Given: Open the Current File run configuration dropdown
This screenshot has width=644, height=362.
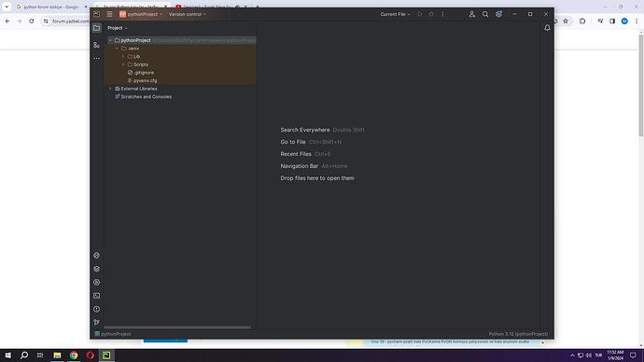Looking at the screenshot, I should [x=395, y=14].
